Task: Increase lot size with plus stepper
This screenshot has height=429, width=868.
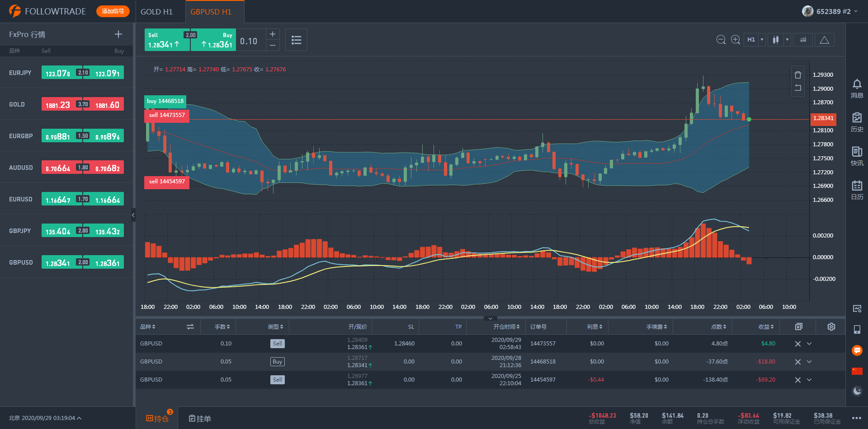Action: (273, 34)
